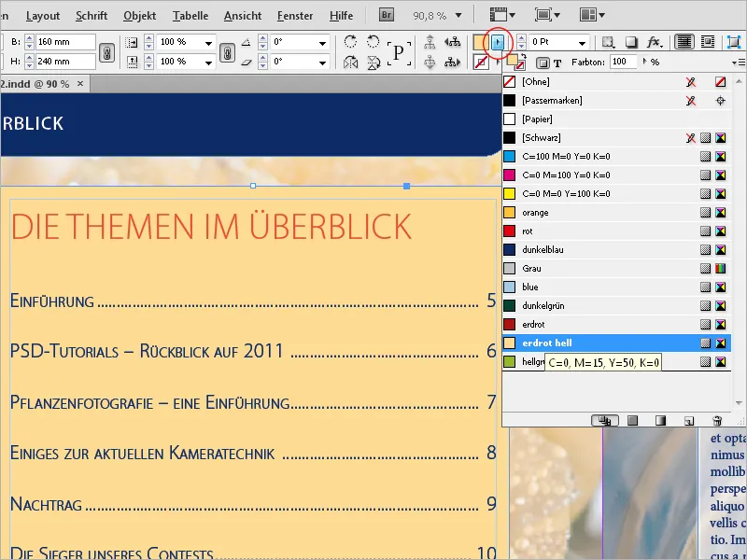Select the dunkelblau swatch
The height and width of the screenshot is (560, 747).
click(616, 249)
